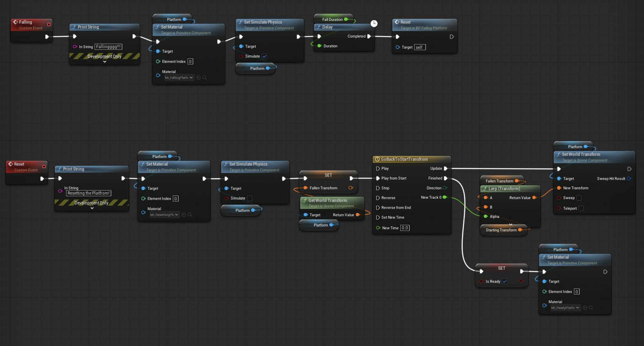
Task: Click the B pin on the Lerp node
Action: pos(486,207)
